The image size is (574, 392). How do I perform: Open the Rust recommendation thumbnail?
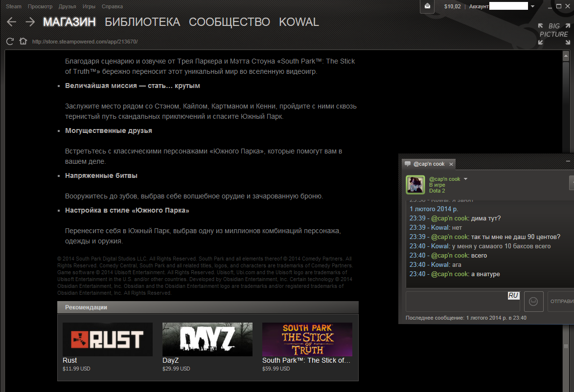tap(108, 339)
